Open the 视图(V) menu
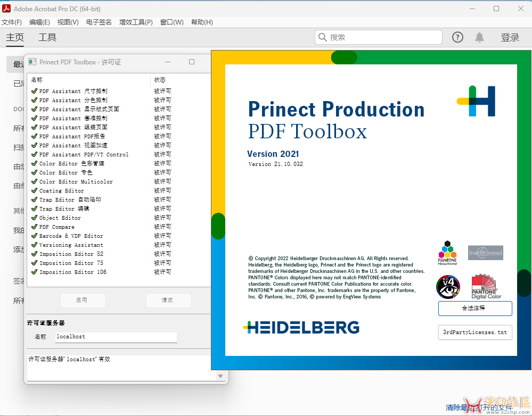Image resolution: width=532 pixels, height=416 pixels. (x=68, y=22)
